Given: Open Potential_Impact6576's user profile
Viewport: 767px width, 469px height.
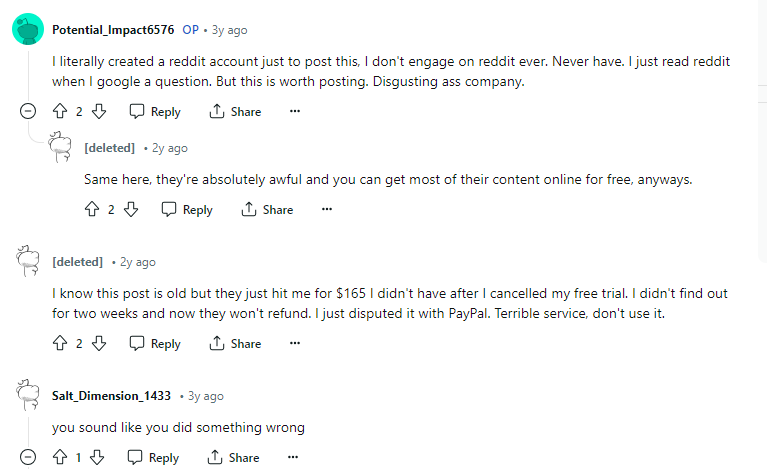Looking at the screenshot, I should 113,30.
